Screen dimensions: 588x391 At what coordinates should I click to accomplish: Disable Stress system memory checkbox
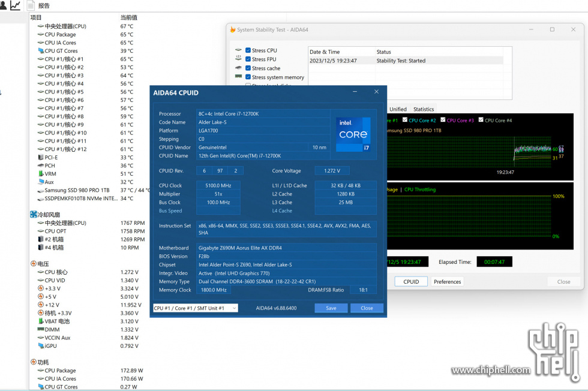248,77
